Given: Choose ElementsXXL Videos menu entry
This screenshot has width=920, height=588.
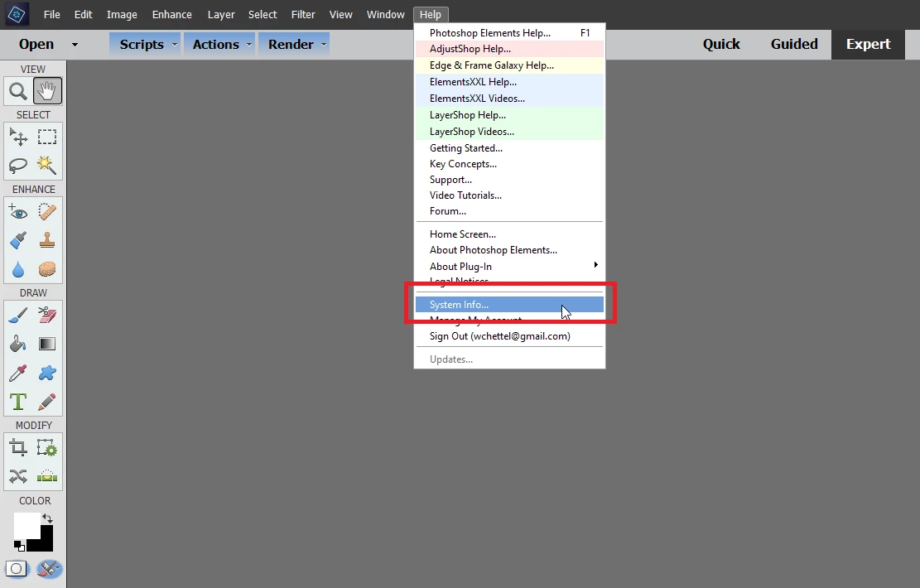Looking at the screenshot, I should point(510,98).
